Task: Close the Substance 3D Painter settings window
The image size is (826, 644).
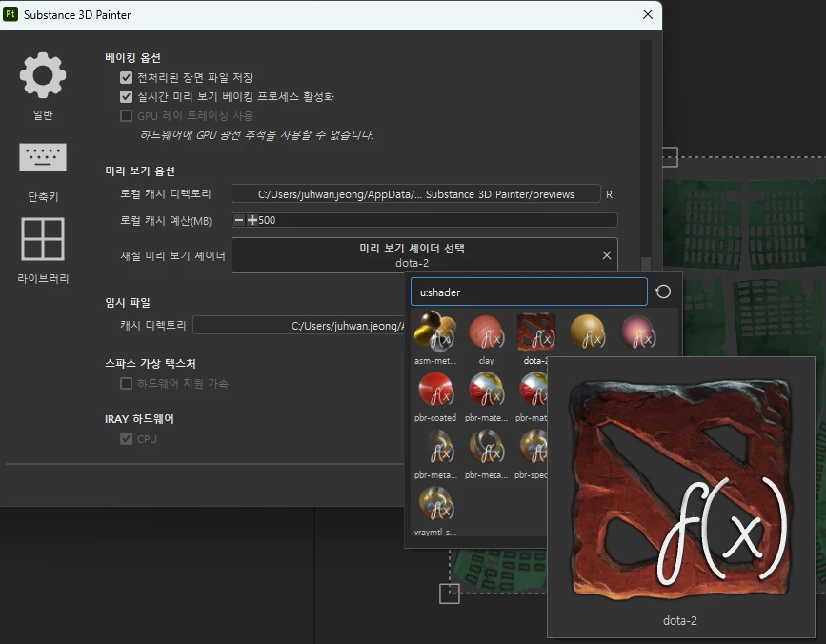Action: click(648, 14)
